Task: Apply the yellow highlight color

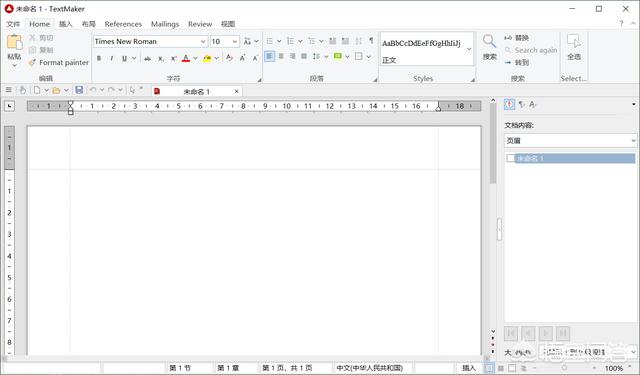Action: click(207, 58)
